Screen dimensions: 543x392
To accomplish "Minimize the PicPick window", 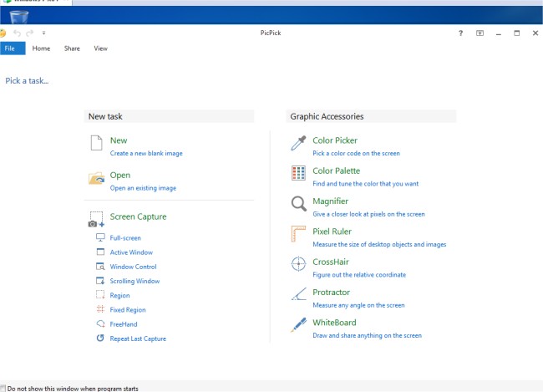I will point(499,33).
